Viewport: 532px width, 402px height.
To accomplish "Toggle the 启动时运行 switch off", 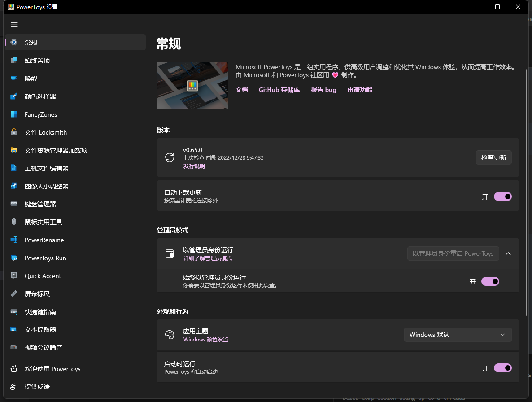I will (503, 368).
